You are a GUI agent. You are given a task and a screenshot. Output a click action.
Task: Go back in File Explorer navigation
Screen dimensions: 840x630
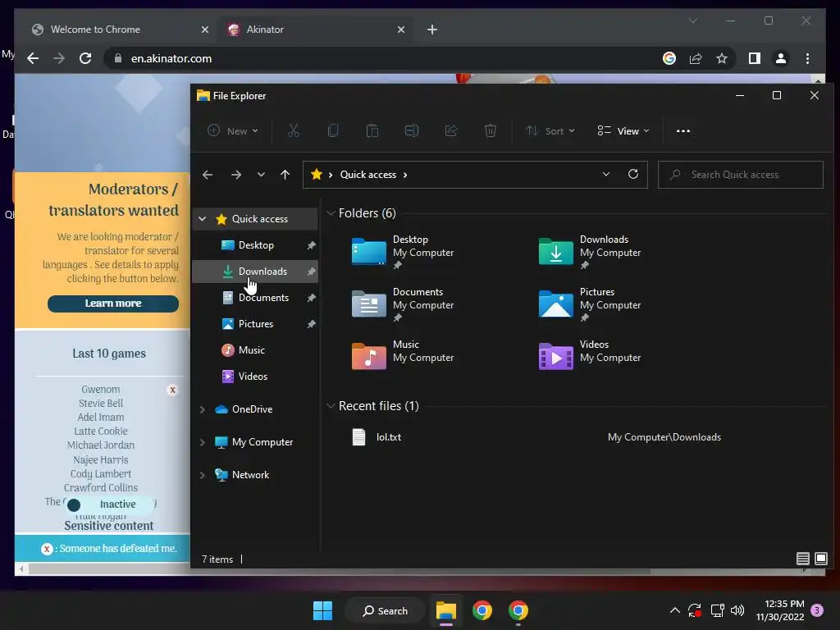tap(208, 175)
